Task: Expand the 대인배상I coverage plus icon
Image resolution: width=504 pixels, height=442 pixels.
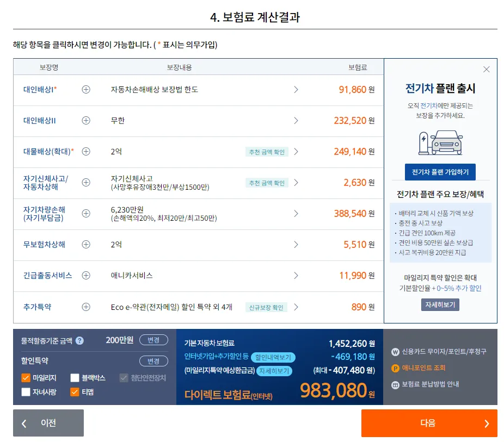Action: pos(86,90)
